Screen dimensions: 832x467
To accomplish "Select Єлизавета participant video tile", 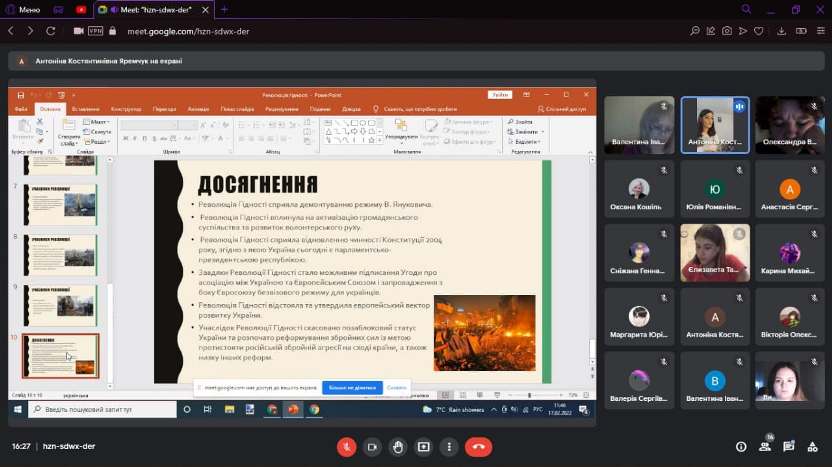I will tap(715, 253).
